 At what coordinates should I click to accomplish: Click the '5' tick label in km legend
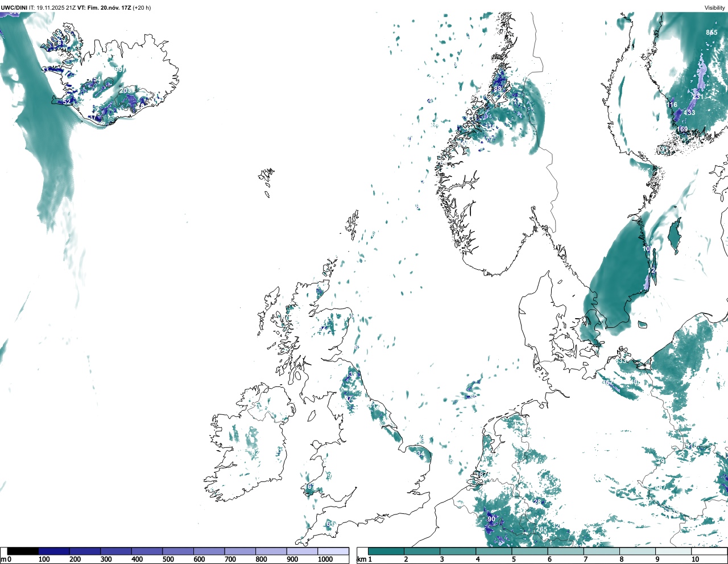tap(514, 559)
